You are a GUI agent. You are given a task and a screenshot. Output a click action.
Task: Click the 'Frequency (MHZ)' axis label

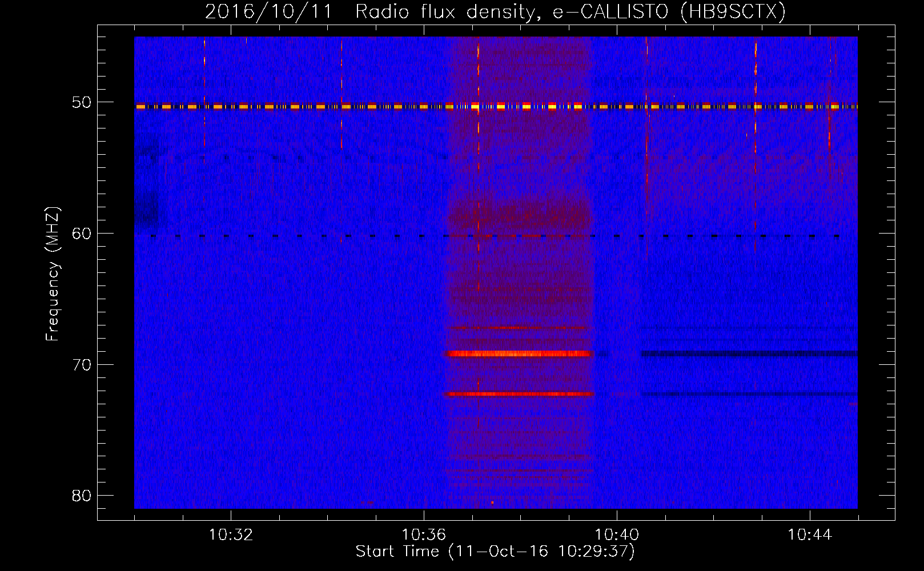(x=53, y=274)
